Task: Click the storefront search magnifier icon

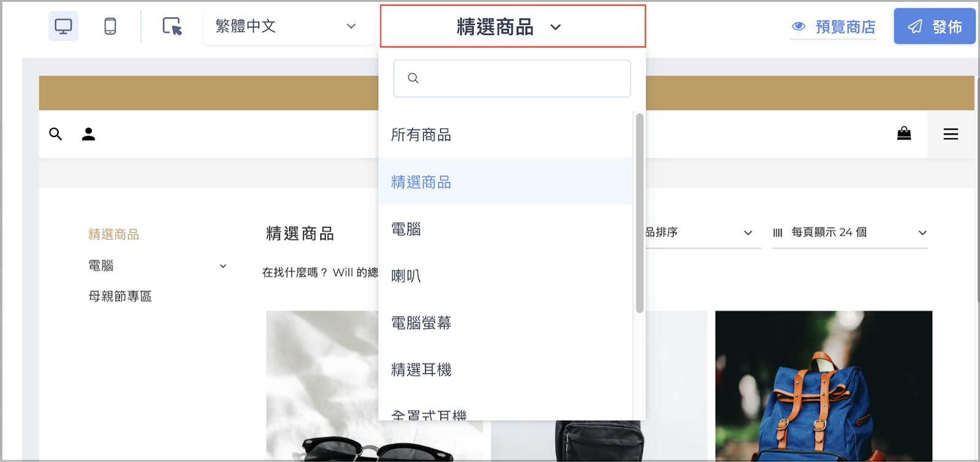Action: coord(56,134)
